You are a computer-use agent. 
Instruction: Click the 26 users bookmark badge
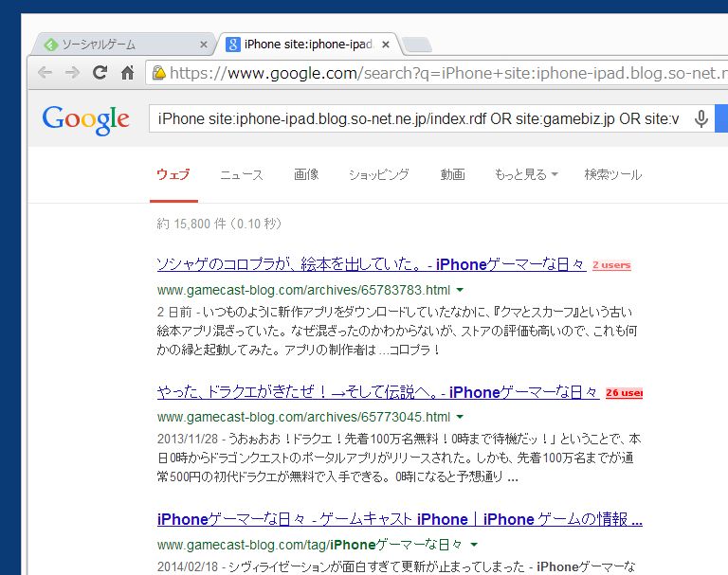tap(624, 393)
